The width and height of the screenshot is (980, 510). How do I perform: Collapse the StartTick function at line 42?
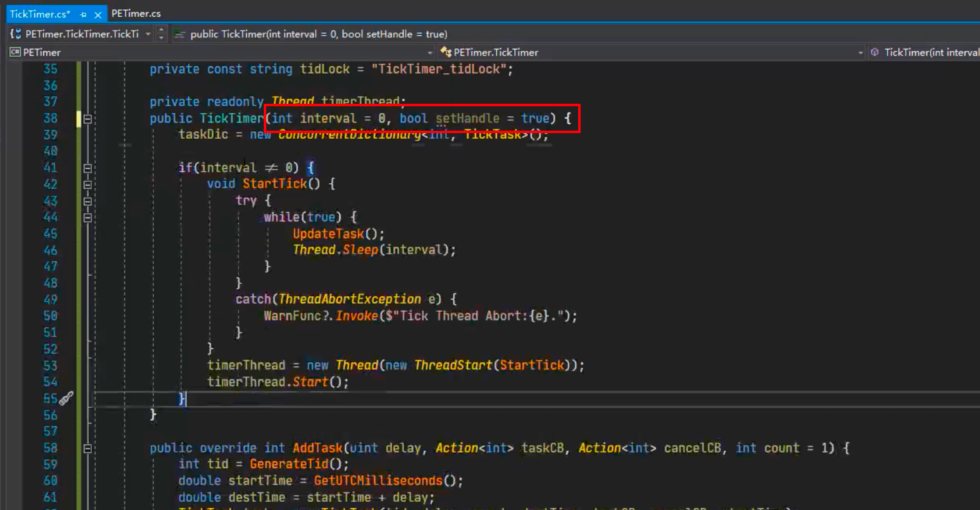coord(87,184)
